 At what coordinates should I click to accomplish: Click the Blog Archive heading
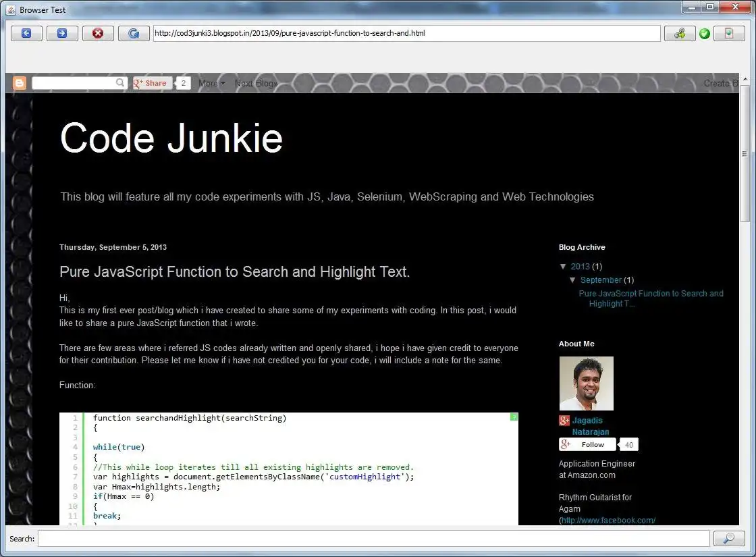[581, 247]
